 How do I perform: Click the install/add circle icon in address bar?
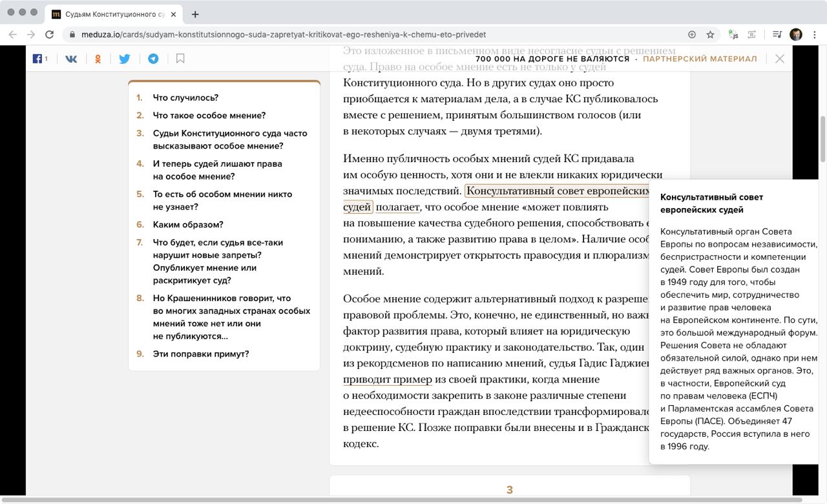692,34
